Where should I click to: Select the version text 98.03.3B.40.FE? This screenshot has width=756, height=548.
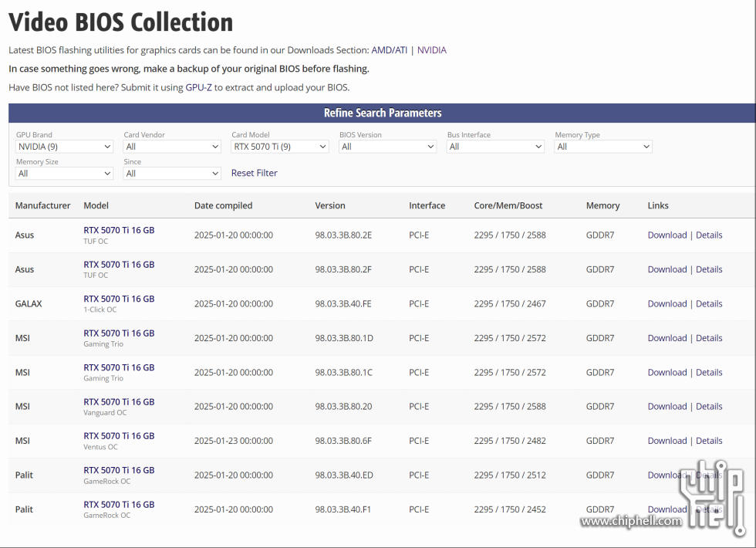(x=343, y=303)
